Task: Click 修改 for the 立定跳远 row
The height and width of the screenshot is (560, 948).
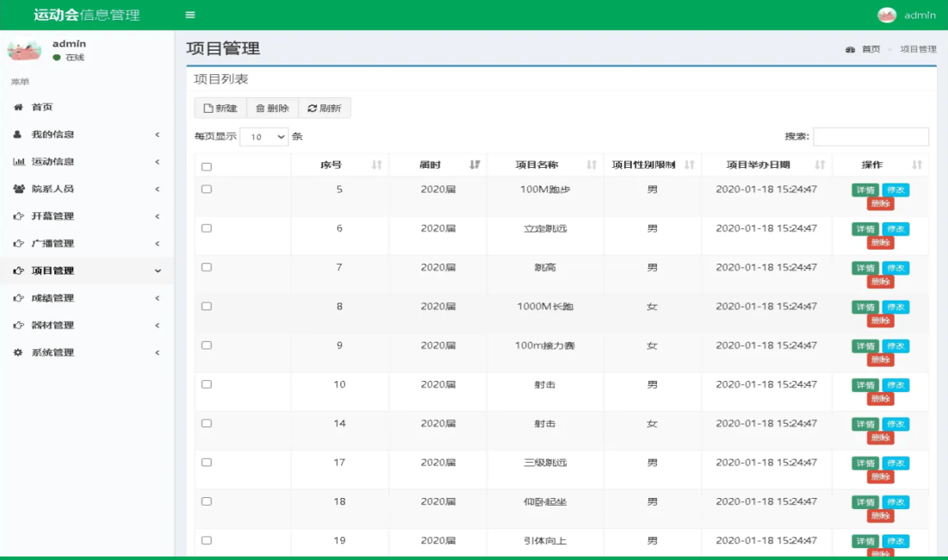Action: click(895, 229)
